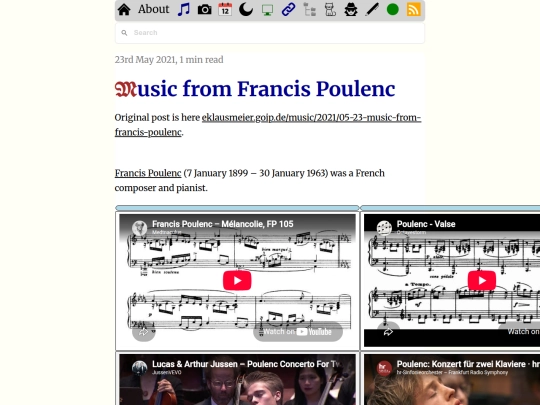The image size is (540, 405).
Task: Click the 23rd May 2021 date text
Action: [x=145, y=60]
